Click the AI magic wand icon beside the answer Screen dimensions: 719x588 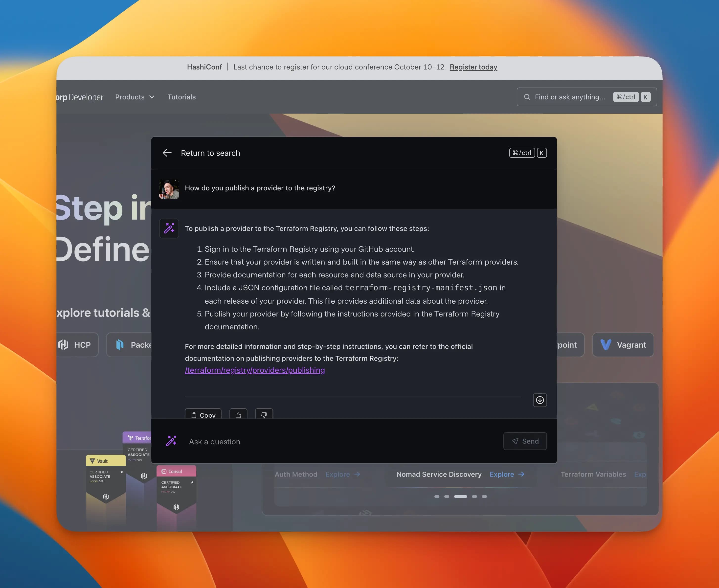click(x=169, y=228)
